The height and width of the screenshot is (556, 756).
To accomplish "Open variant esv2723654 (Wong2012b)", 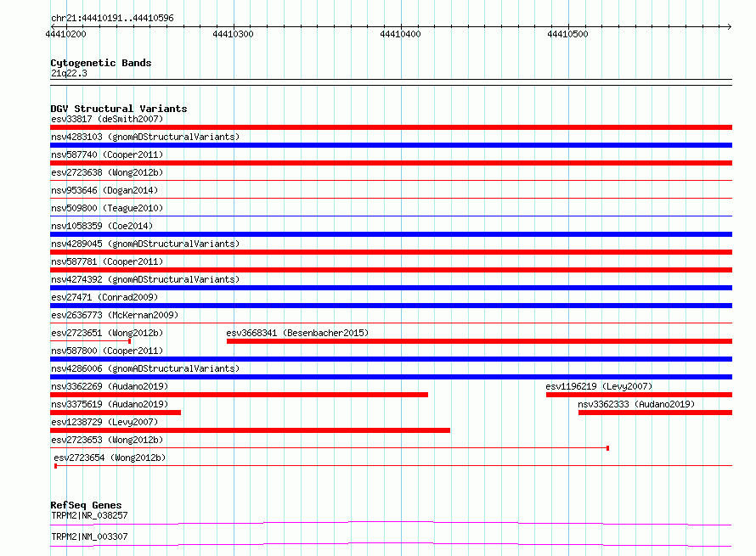I will pyautogui.click(x=110, y=458).
